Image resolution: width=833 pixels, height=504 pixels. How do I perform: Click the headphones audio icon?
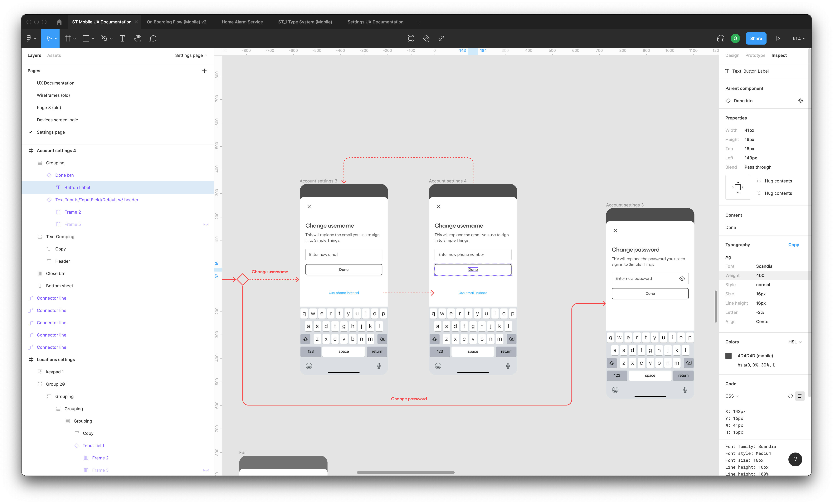721,39
